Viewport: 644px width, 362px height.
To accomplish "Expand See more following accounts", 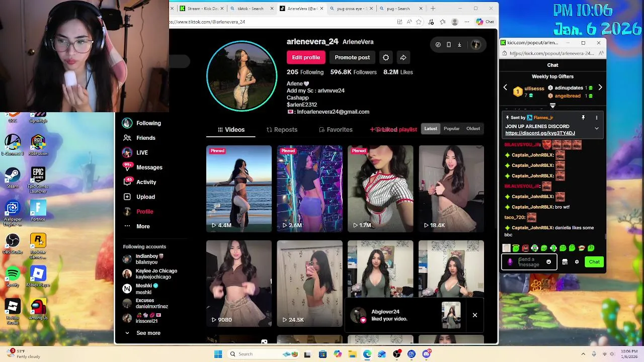I will [142, 333].
